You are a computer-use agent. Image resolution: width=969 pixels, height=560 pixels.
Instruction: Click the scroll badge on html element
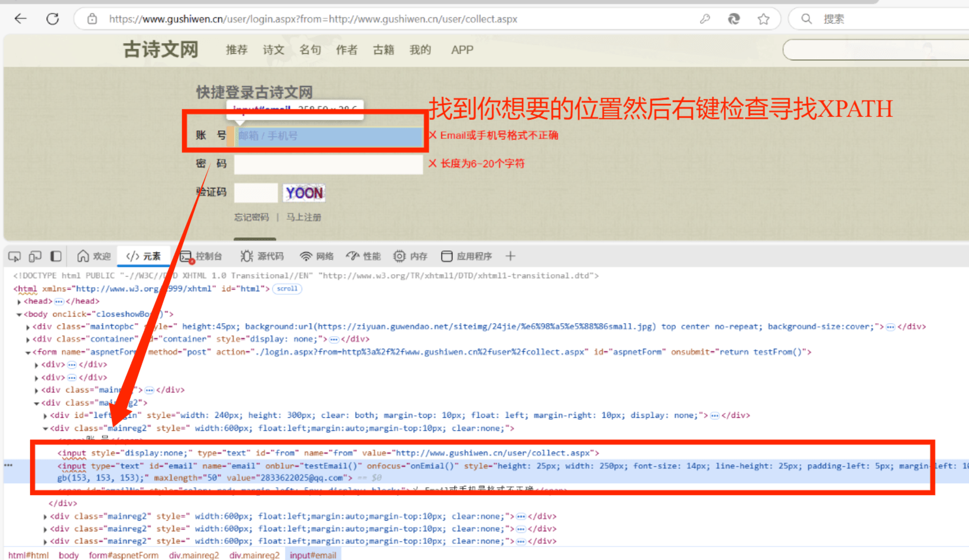click(287, 289)
